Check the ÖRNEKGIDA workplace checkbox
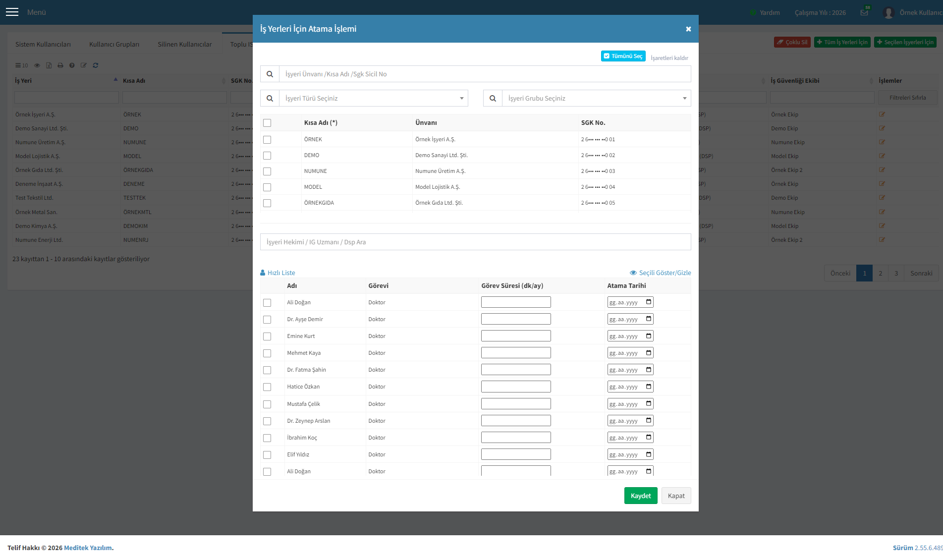This screenshot has width=943, height=560. point(267,203)
